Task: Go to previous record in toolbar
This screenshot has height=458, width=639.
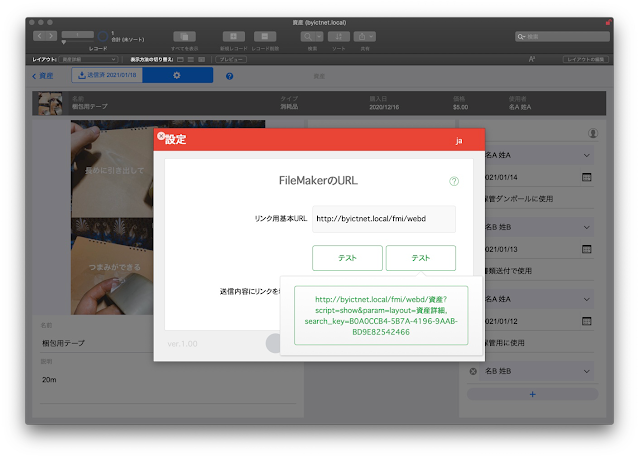Action: point(40,36)
